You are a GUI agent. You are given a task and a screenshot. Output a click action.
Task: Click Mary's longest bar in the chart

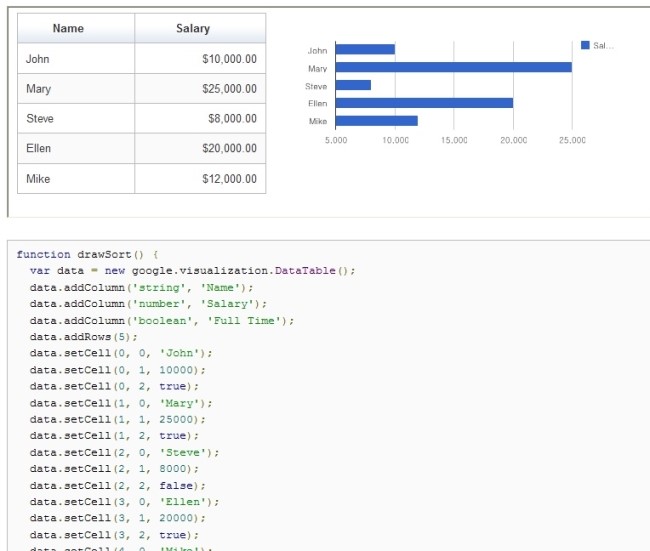tap(453, 67)
